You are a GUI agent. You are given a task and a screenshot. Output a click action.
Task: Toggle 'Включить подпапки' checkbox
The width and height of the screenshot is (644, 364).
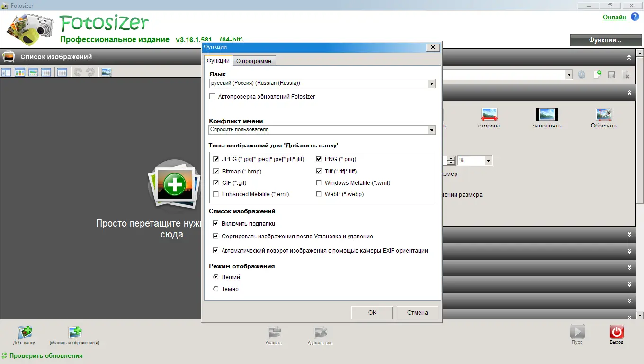pos(216,223)
